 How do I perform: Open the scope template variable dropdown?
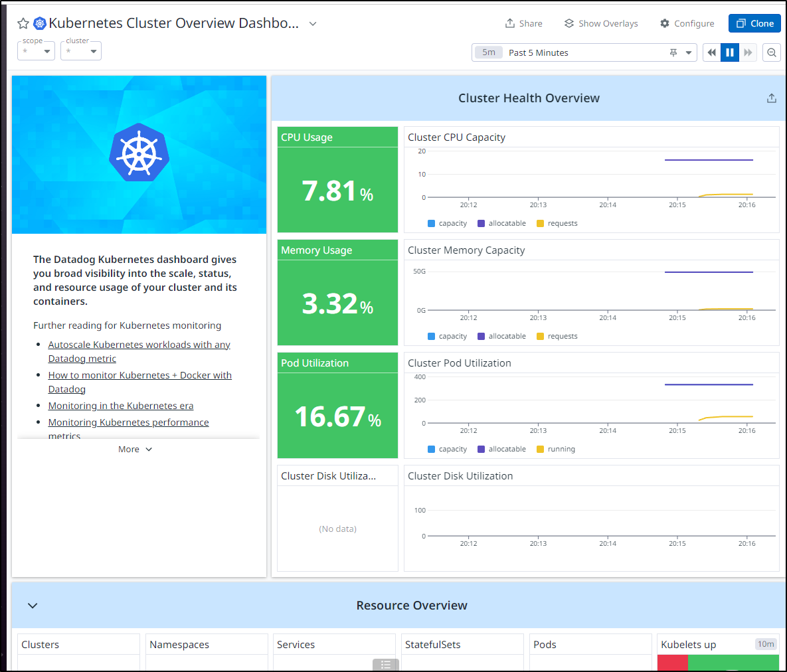[x=36, y=50]
